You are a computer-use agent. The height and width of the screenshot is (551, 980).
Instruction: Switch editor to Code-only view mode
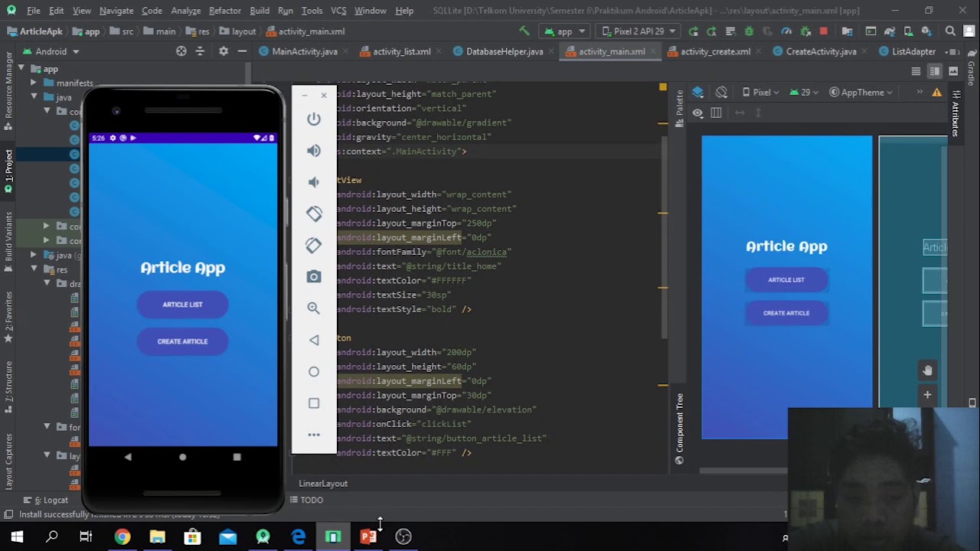(916, 71)
